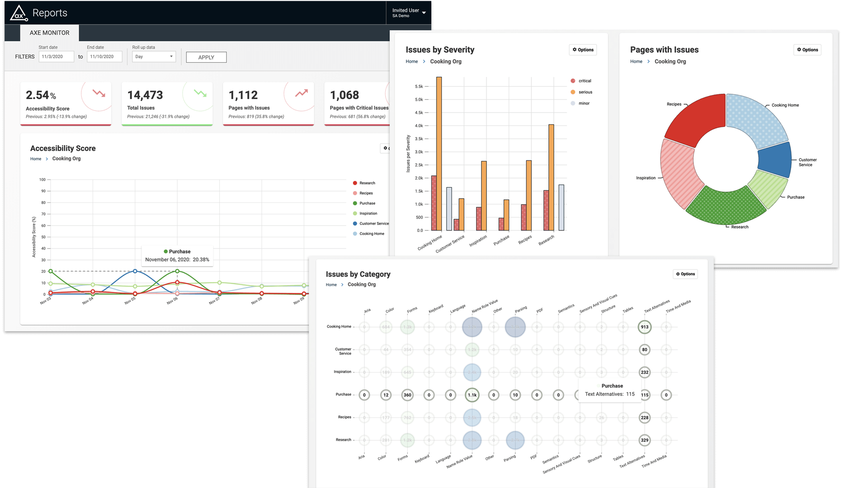Click the APPLY button

(206, 57)
